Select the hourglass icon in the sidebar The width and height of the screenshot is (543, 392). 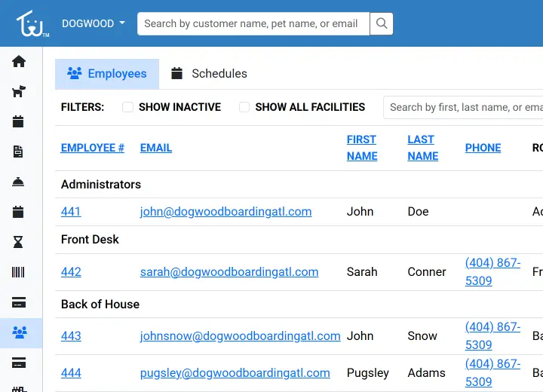tap(19, 242)
